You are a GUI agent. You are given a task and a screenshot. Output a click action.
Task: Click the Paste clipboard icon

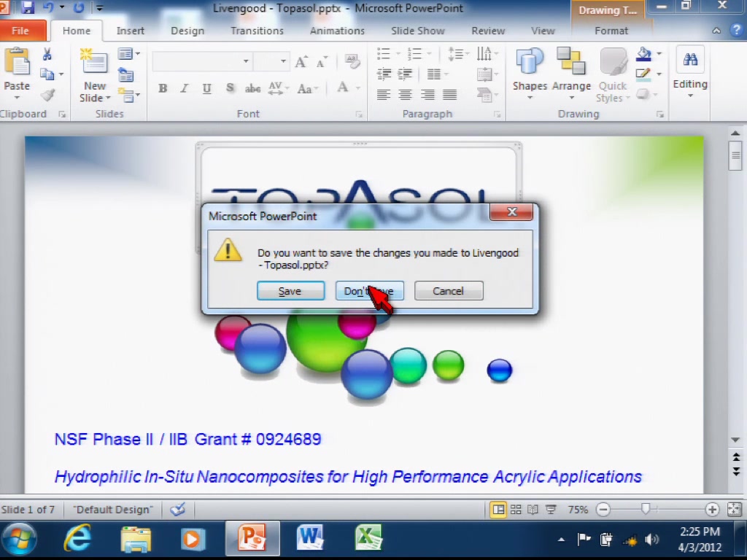tap(17, 62)
